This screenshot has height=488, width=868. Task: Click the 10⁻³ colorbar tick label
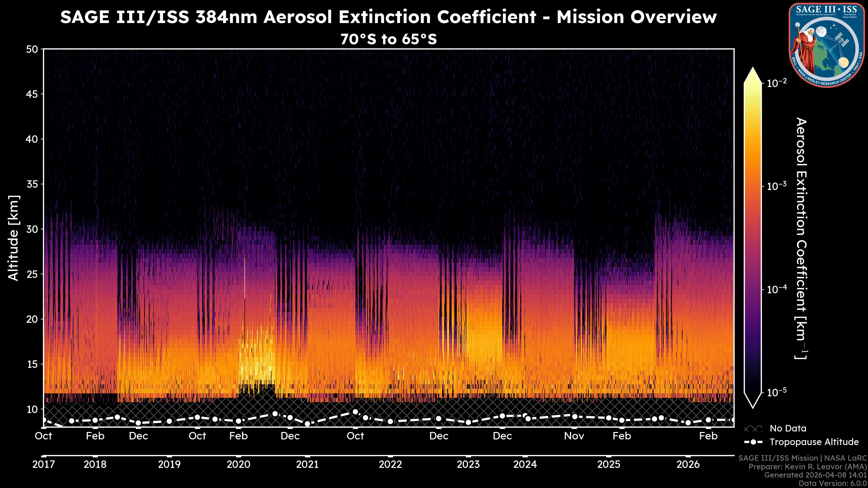coord(777,186)
